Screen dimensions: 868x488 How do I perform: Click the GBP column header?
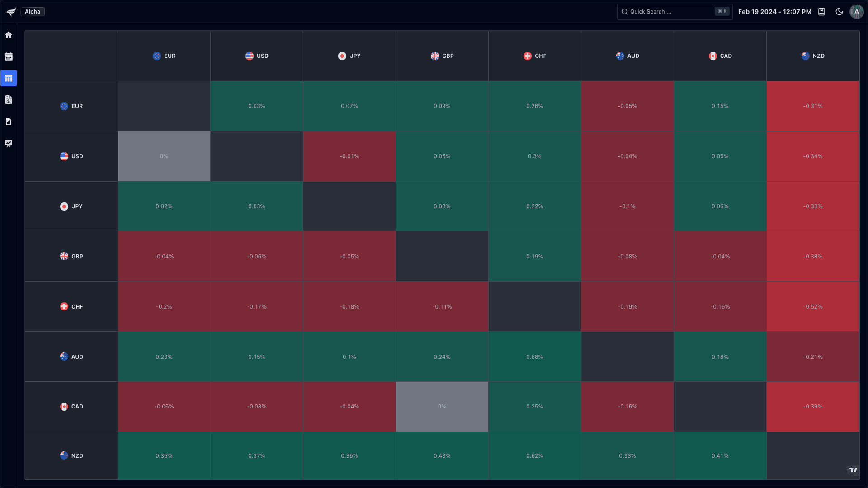tap(442, 56)
